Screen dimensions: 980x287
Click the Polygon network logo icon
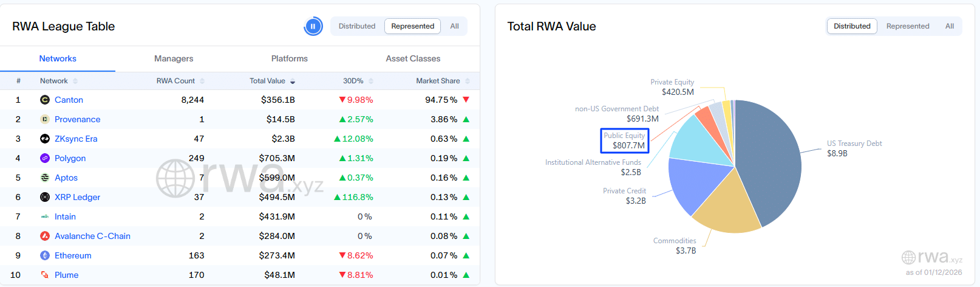tap(45, 158)
